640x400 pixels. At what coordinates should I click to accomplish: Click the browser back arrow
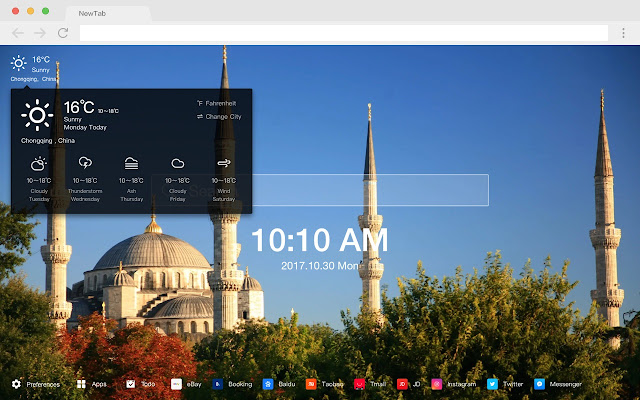click(x=18, y=33)
